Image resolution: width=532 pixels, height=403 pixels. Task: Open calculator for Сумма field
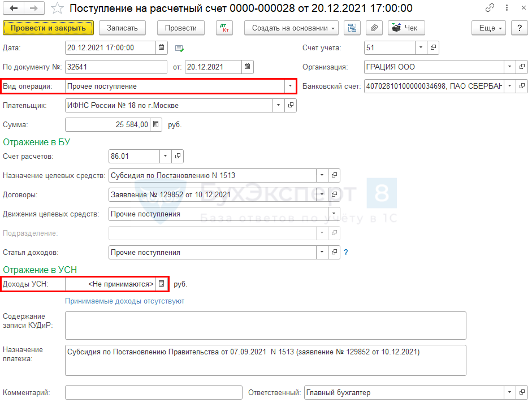[155, 124]
